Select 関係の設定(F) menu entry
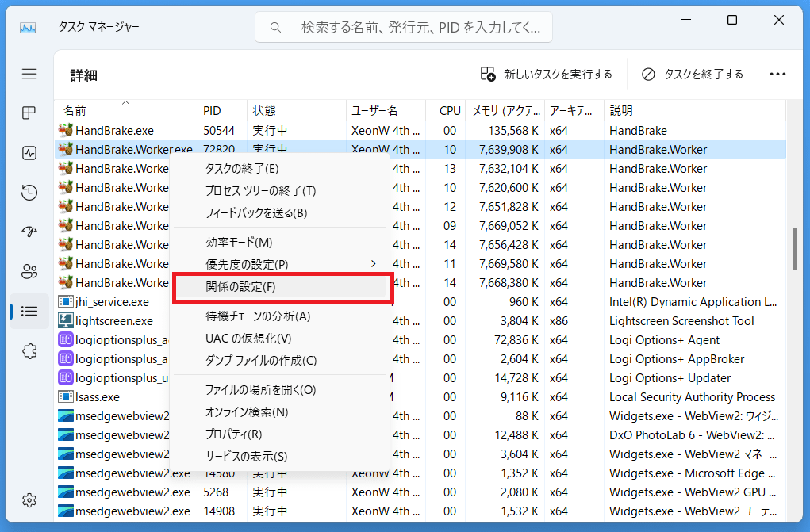The height and width of the screenshot is (532, 810). coord(279,287)
